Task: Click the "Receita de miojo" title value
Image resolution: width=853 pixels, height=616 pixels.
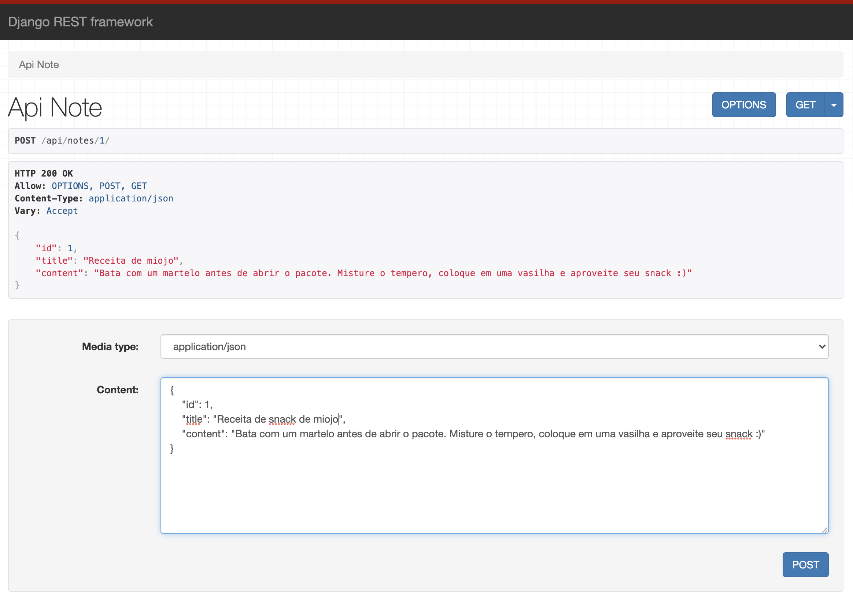Action: [130, 261]
